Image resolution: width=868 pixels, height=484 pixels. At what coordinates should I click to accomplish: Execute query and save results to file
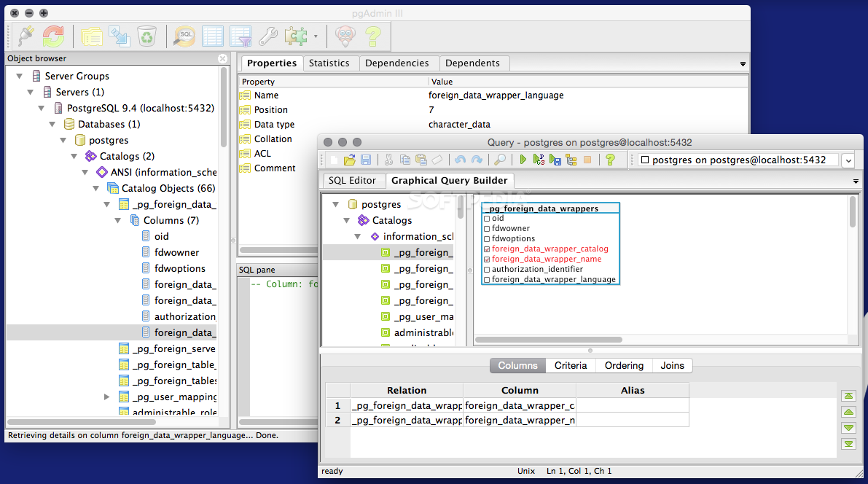(x=555, y=160)
